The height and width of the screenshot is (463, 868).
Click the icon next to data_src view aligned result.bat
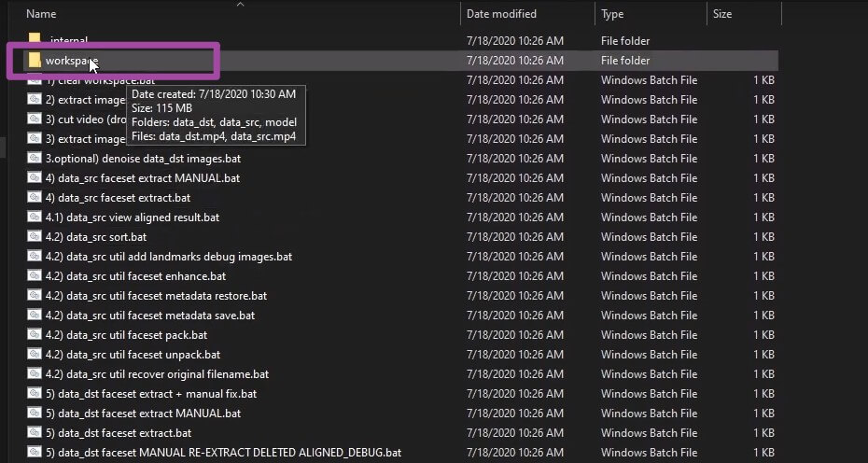(x=35, y=217)
